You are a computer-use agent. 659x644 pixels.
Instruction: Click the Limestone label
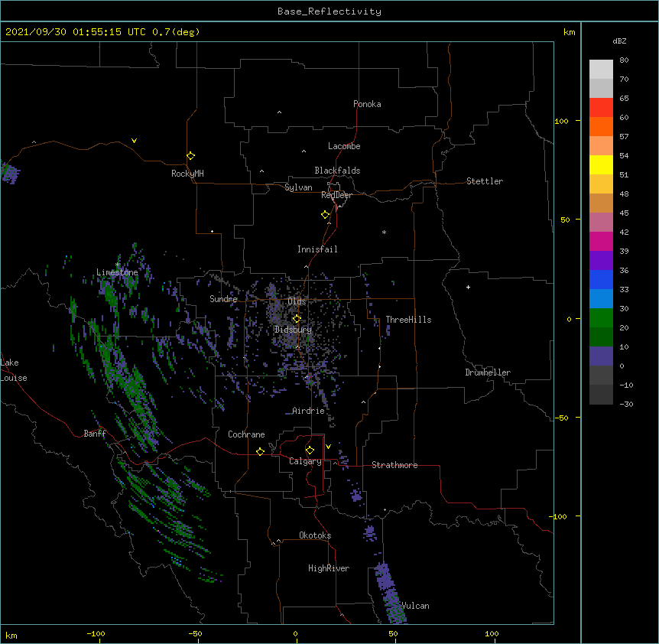117,272
